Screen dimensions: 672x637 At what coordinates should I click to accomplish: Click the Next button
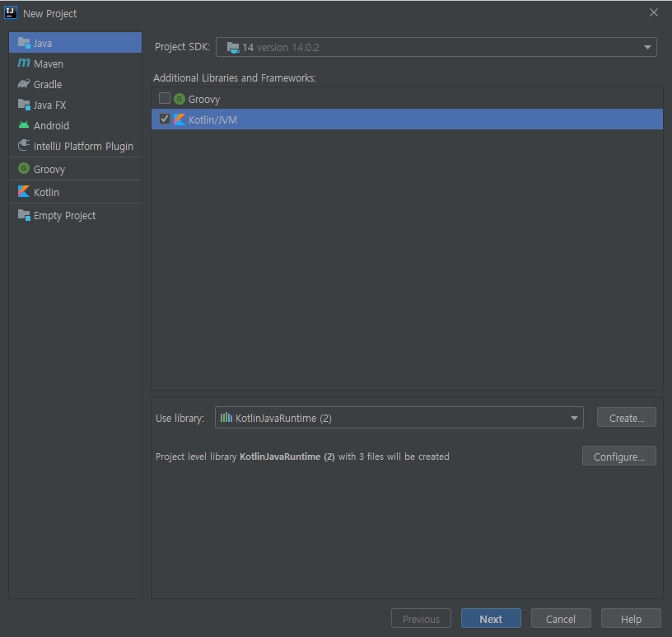pyautogui.click(x=491, y=619)
